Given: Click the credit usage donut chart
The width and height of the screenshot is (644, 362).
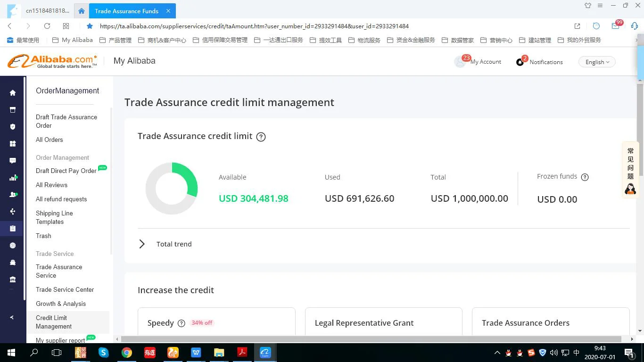Looking at the screenshot, I should (x=172, y=189).
